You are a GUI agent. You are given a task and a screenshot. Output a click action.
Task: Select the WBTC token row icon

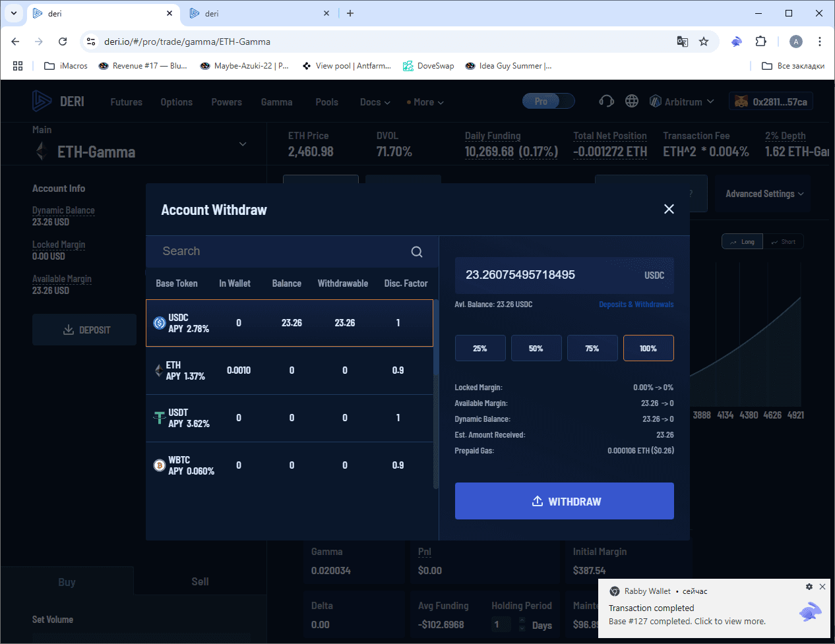pyautogui.click(x=159, y=465)
